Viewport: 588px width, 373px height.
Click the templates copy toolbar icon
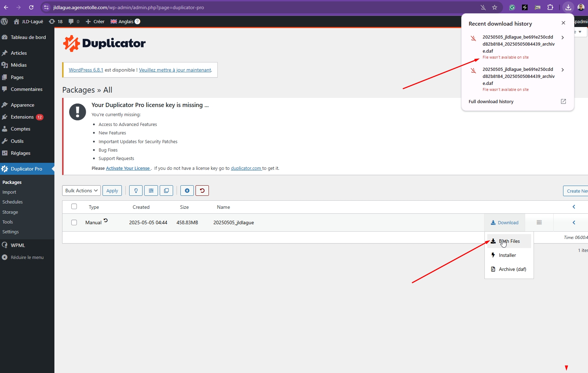(x=166, y=191)
